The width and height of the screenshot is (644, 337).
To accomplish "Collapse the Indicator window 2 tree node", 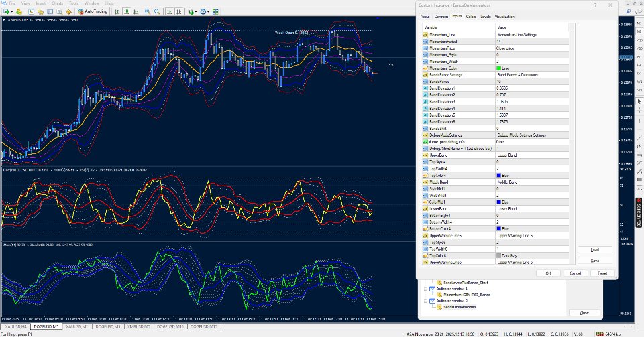I will point(425,301).
